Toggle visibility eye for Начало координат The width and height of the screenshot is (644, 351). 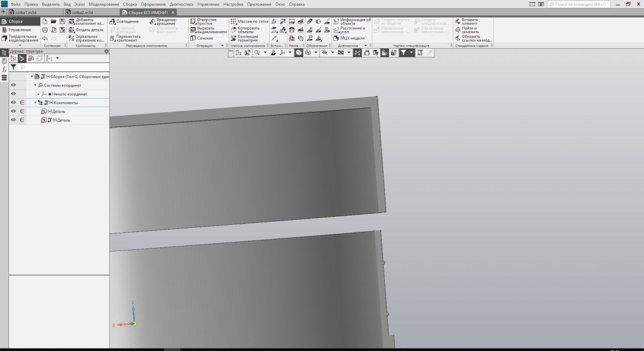pos(14,94)
